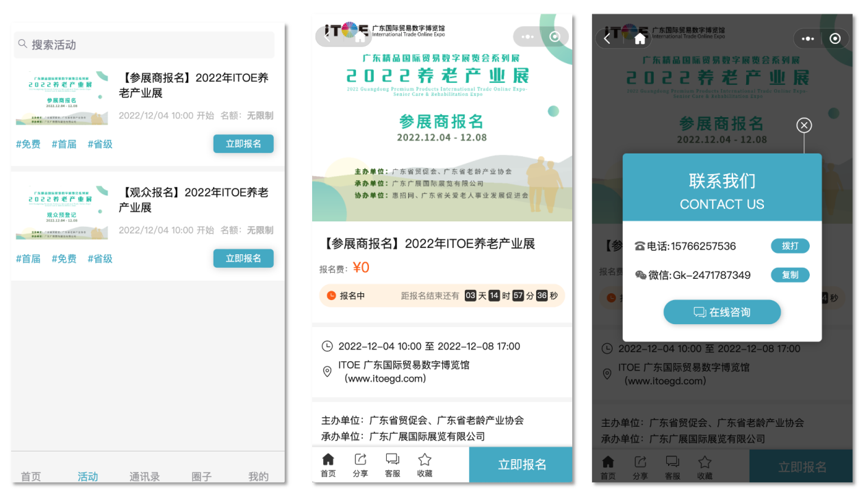Click the telephone icon beside 电话 in popup
Image resolution: width=868 pixels, height=492 pixels.
click(x=640, y=247)
